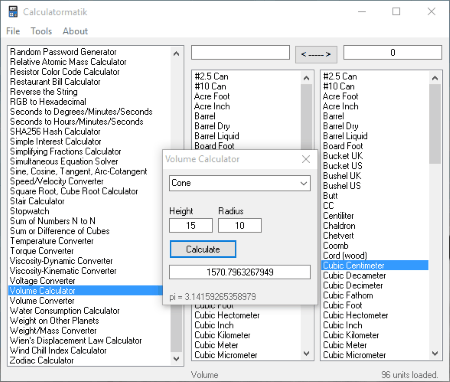Select Cubic Meter in right units list

coord(345,345)
